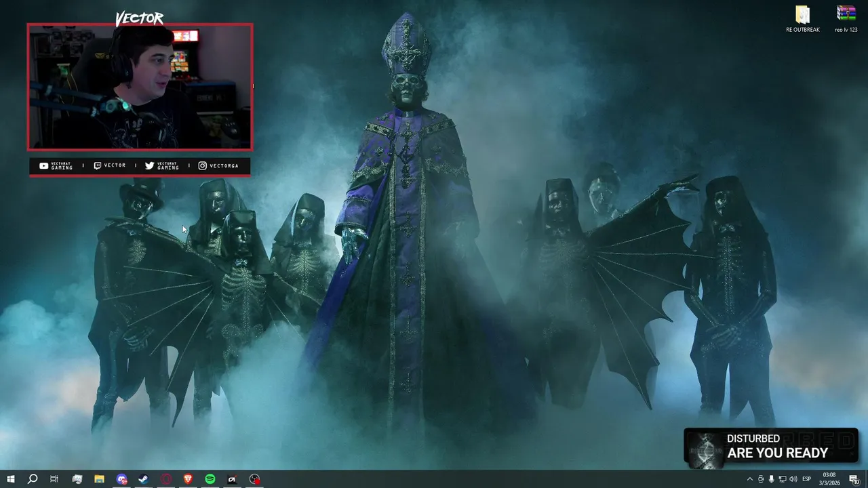The image size is (868, 488).
Task: Open the Windows Start menu
Action: [10, 479]
